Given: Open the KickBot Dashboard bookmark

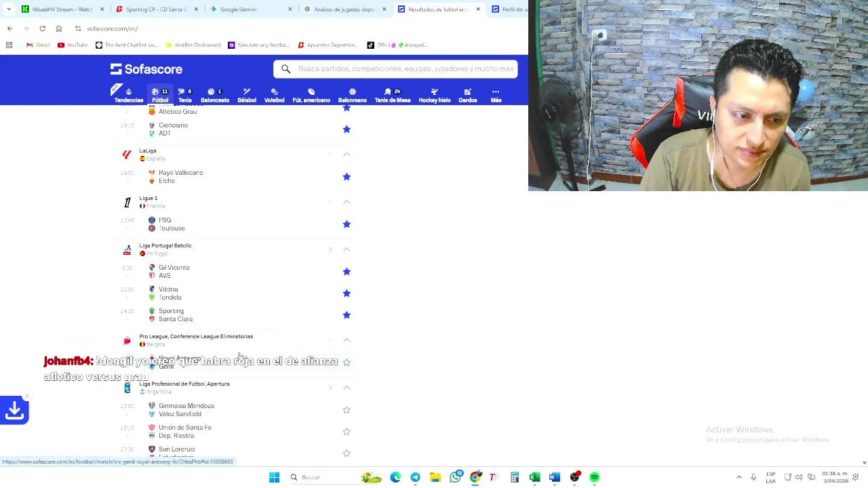Looking at the screenshot, I should click(192, 45).
